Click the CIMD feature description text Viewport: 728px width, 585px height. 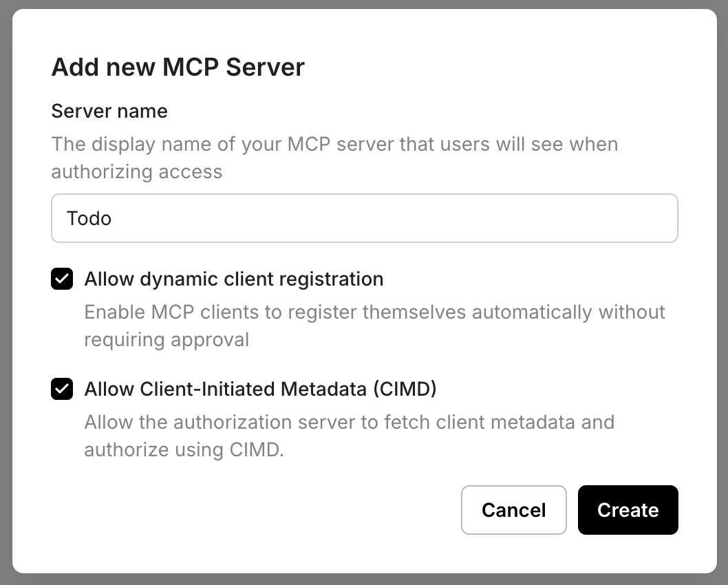click(349, 436)
